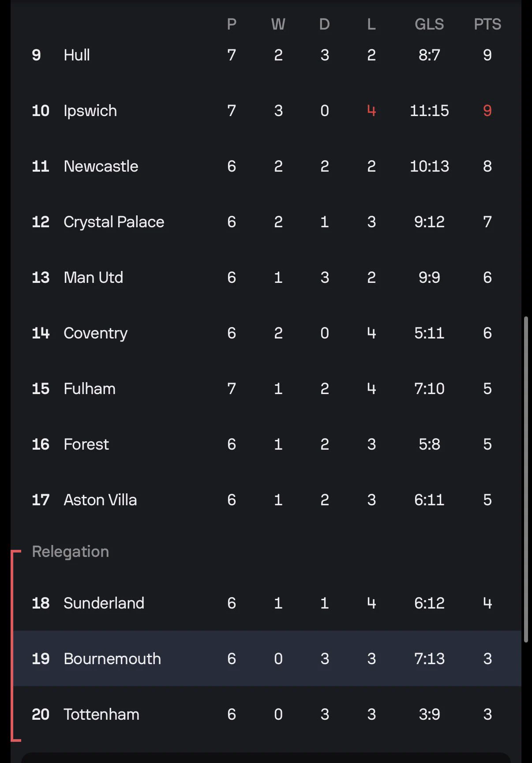
Task: Click the vertical scrollbar thumb
Action: click(x=526, y=479)
